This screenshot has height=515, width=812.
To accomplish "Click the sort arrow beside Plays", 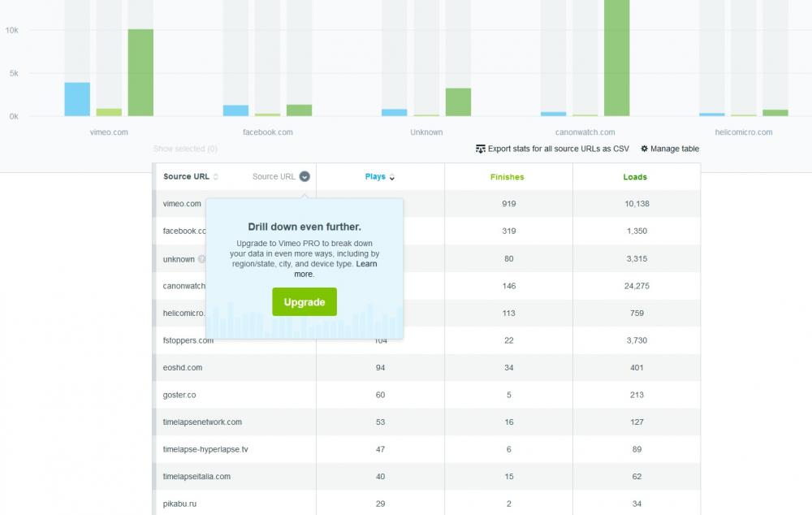I will coord(393,177).
